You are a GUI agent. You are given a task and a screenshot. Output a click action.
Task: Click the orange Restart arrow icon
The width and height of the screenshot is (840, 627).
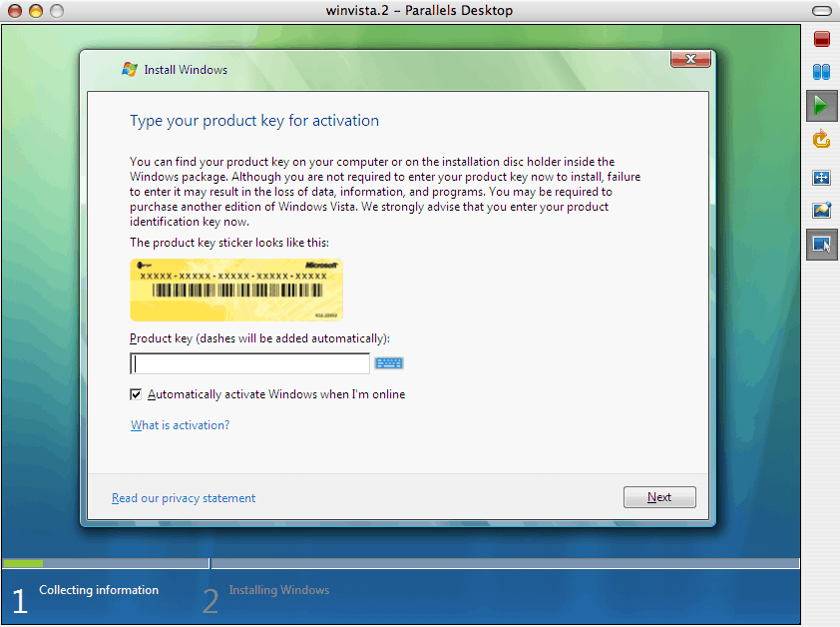pyautogui.click(x=821, y=139)
